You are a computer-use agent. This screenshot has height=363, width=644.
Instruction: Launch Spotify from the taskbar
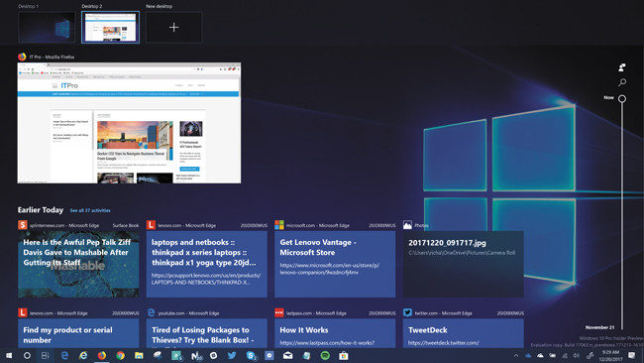tap(325, 356)
